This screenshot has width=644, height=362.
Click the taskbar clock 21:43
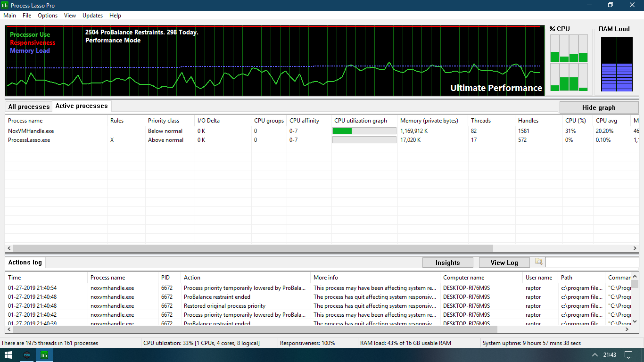(x=610, y=354)
